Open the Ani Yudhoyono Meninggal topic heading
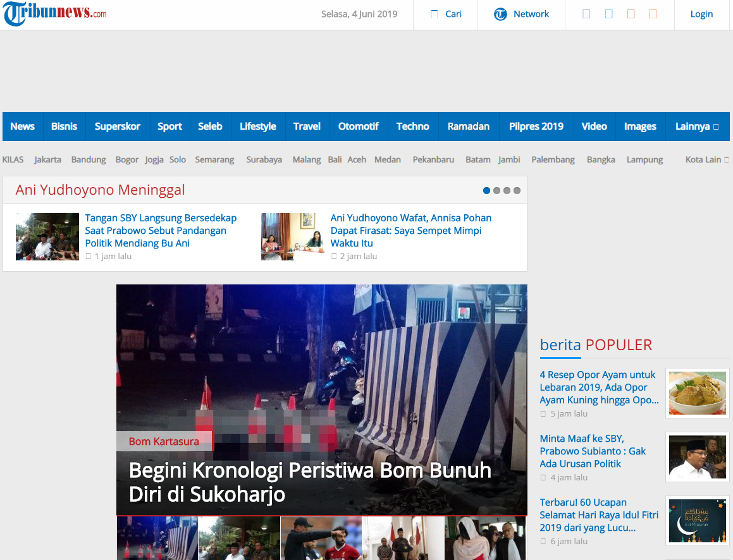This screenshot has height=560, width=733. click(x=100, y=190)
